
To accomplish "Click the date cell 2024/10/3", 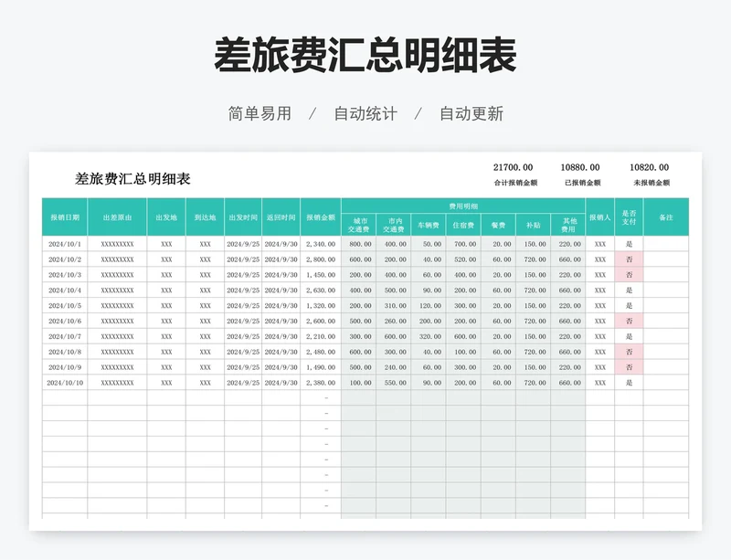I will point(65,275).
